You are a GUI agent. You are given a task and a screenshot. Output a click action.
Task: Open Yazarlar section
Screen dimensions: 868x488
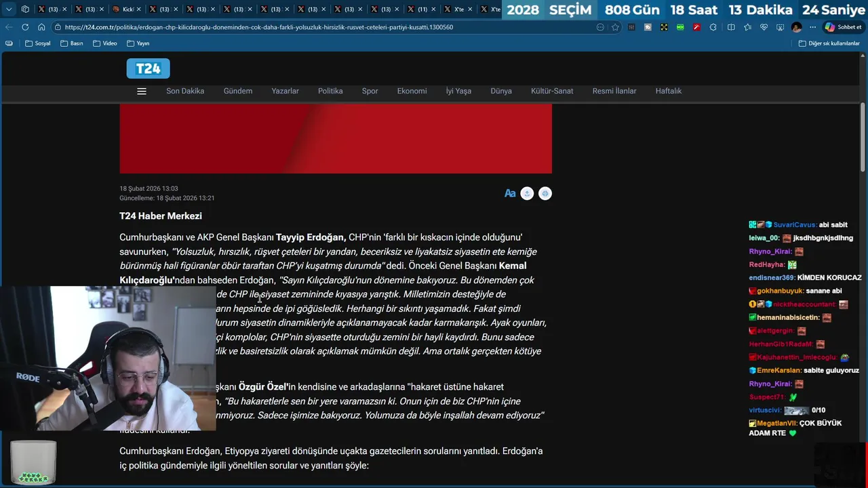tap(285, 91)
